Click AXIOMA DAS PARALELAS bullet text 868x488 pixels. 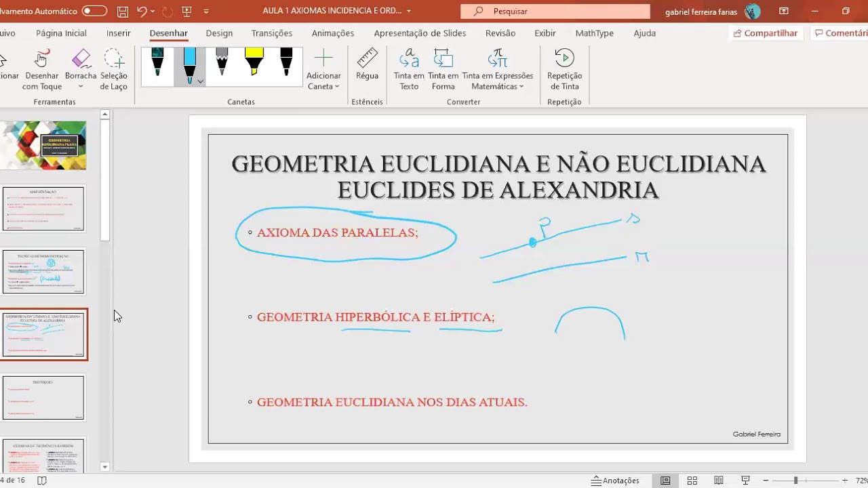[338, 232]
